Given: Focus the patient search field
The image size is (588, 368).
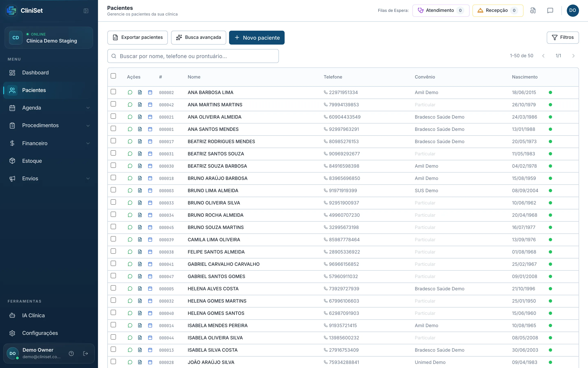Looking at the screenshot, I should pyautogui.click(x=193, y=56).
